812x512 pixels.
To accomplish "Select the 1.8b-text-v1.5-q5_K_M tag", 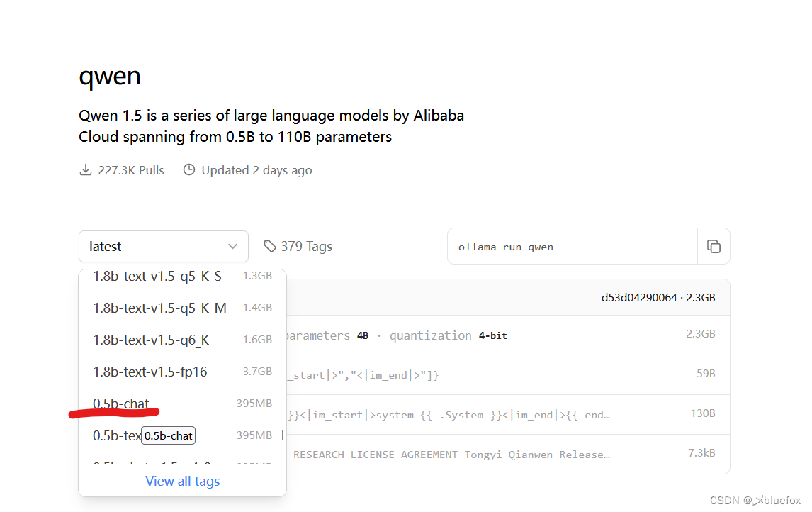I will pos(182,308).
